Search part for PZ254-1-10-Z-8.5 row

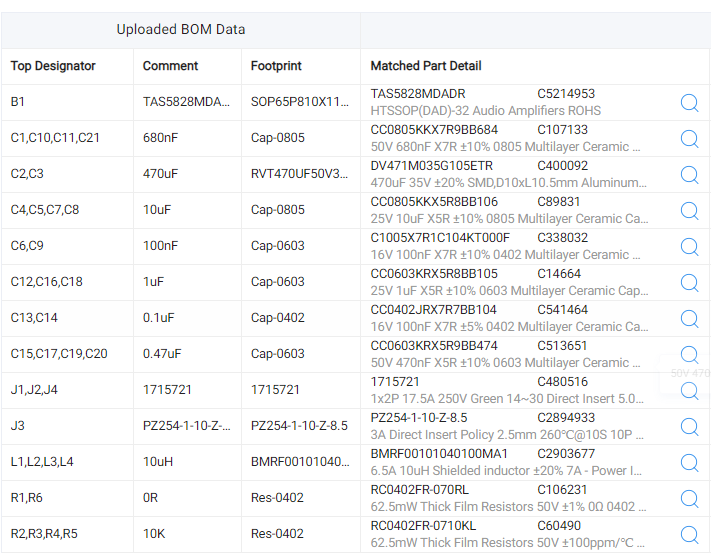click(689, 427)
